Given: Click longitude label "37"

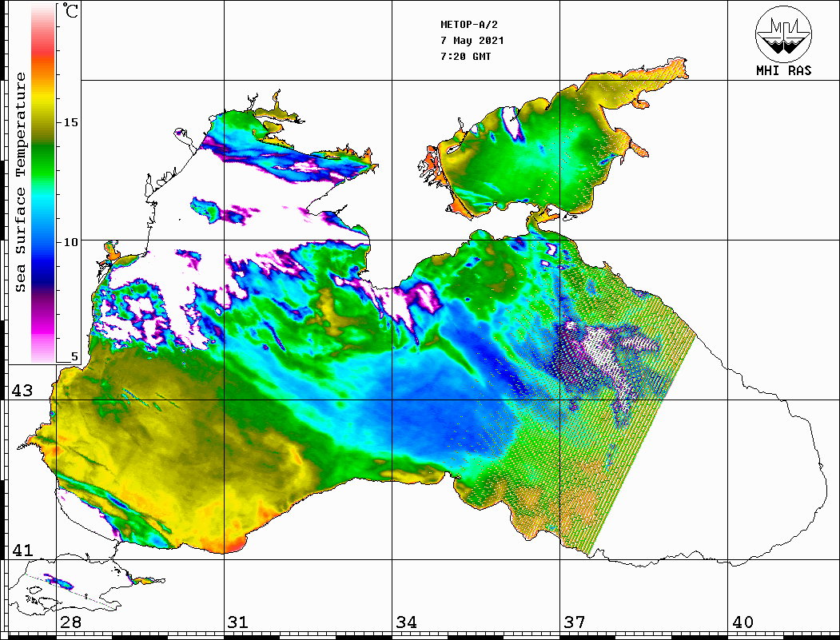Looking at the screenshot, I should pyautogui.click(x=575, y=622).
